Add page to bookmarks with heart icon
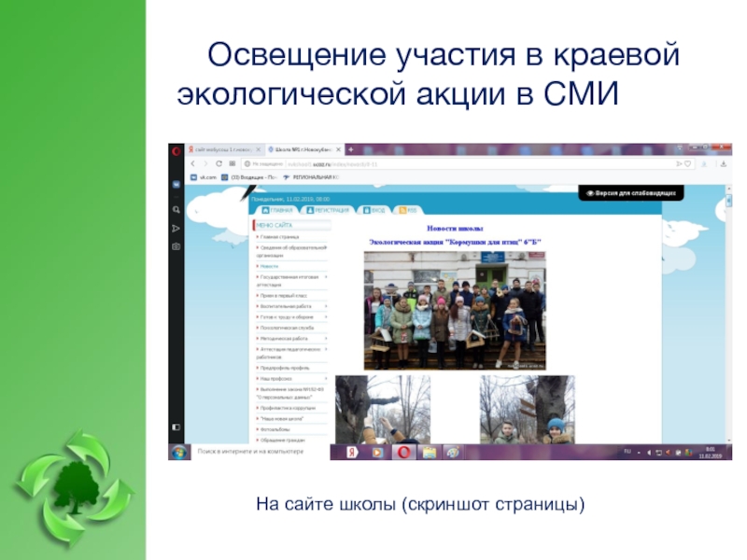This screenshot has height=560, width=747. (687, 164)
